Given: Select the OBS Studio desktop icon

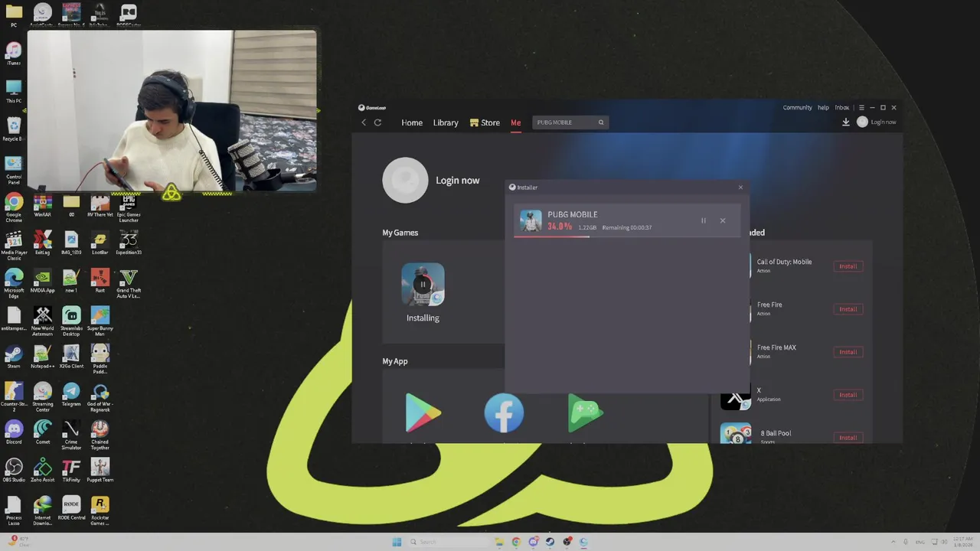Looking at the screenshot, I should (14, 471).
